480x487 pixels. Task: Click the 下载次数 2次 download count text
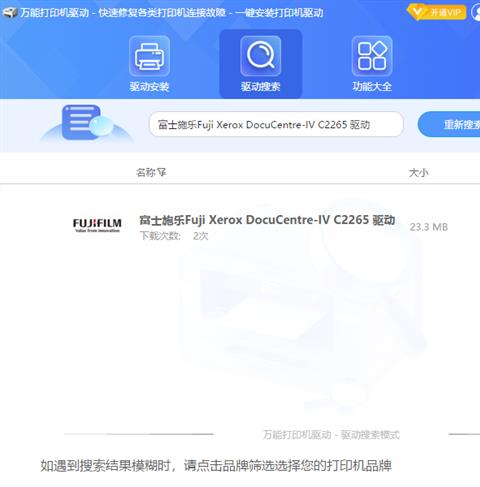tap(174, 236)
